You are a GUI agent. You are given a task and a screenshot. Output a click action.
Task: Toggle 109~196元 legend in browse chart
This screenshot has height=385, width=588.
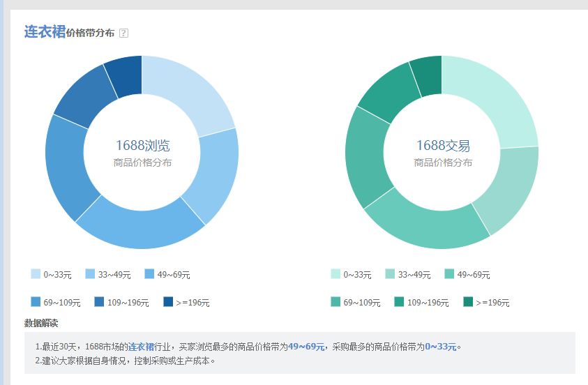pyautogui.click(x=121, y=302)
